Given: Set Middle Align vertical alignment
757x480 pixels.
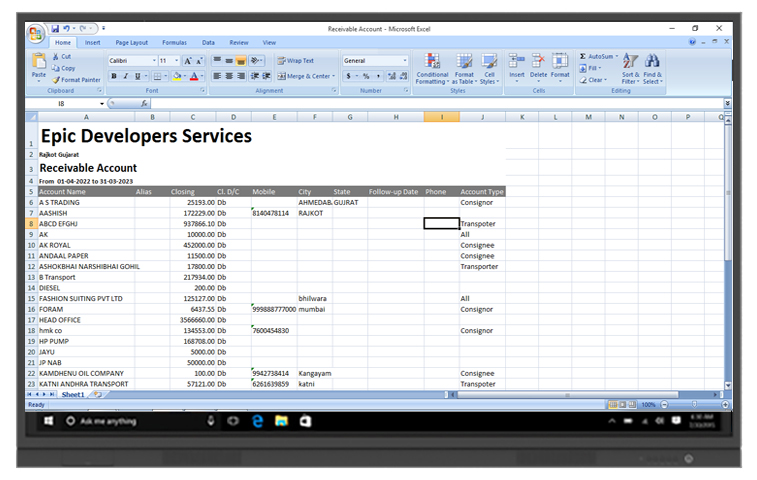Looking at the screenshot, I should [229, 60].
